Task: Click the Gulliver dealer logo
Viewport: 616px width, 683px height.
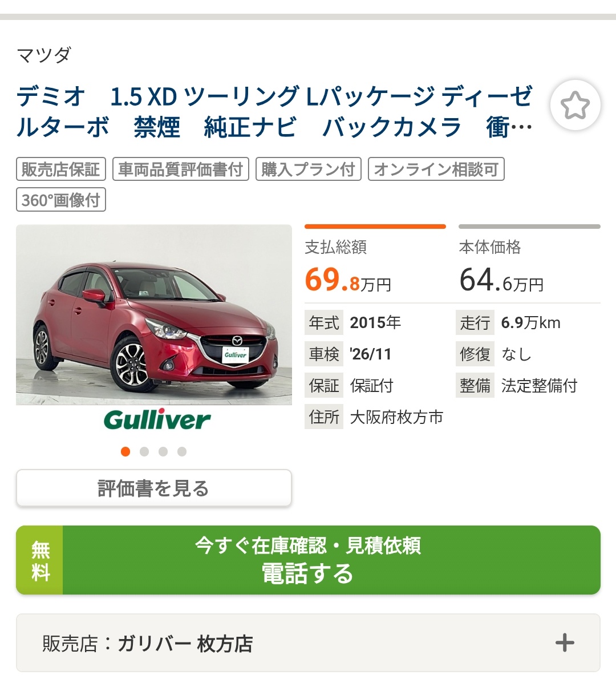Action: (x=157, y=419)
